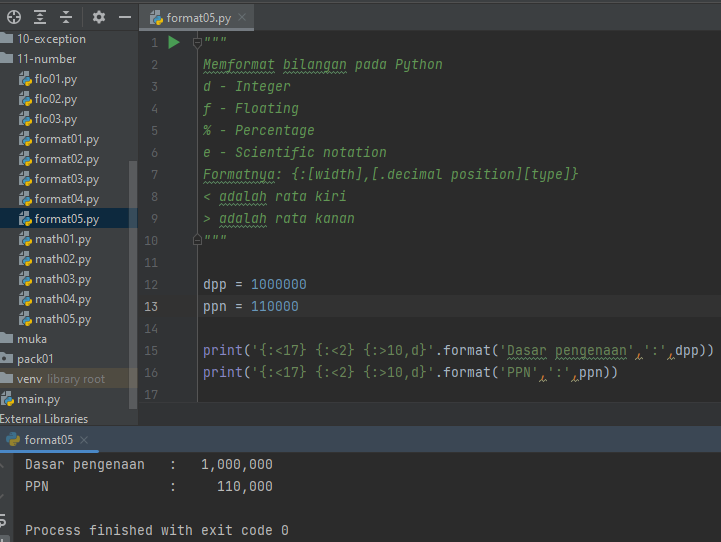
Task: Open math03.py in project tree
Action: [63, 279]
